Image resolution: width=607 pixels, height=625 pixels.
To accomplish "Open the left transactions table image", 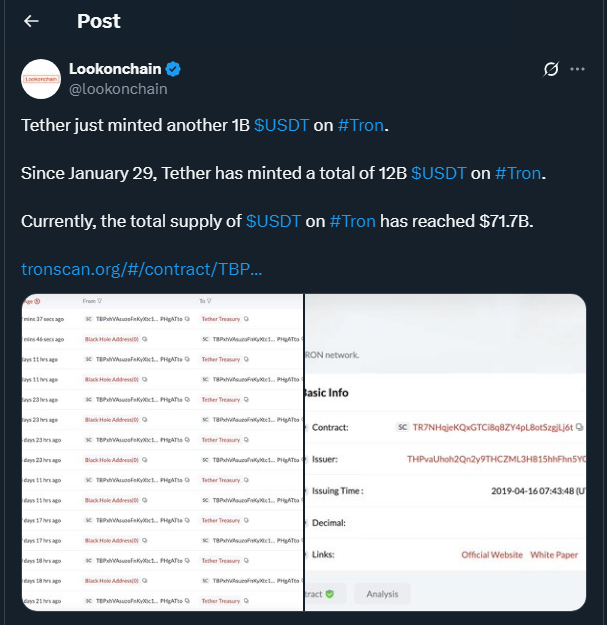I will [x=162, y=452].
